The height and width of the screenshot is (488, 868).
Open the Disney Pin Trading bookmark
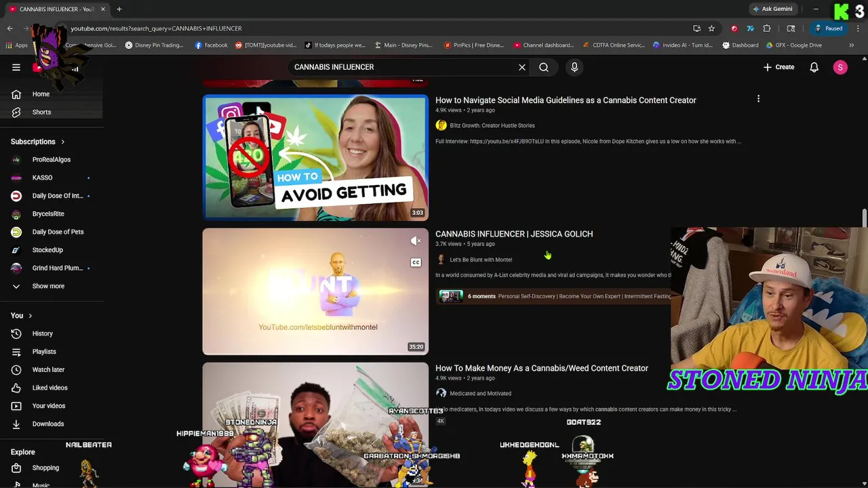tap(154, 45)
